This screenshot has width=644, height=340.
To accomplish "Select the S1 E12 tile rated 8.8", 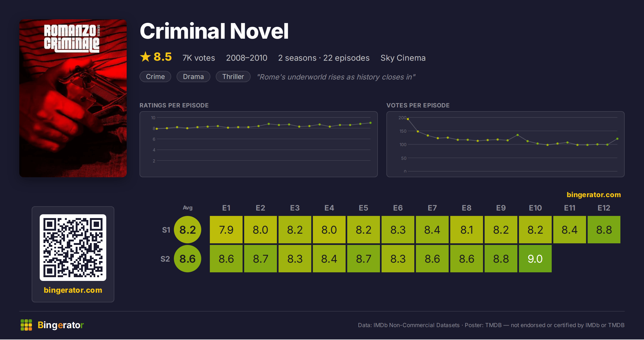I will tap(604, 230).
